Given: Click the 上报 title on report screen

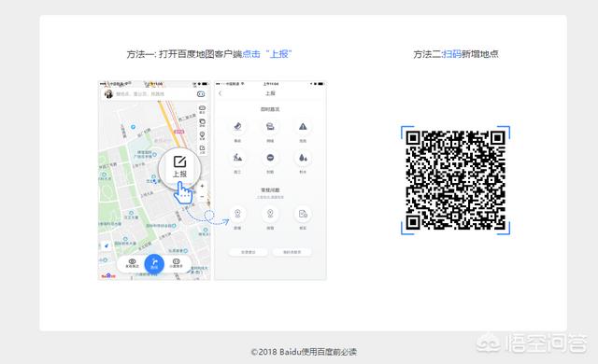Looking at the screenshot, I should pyautogui.click(x=270, y=93).
